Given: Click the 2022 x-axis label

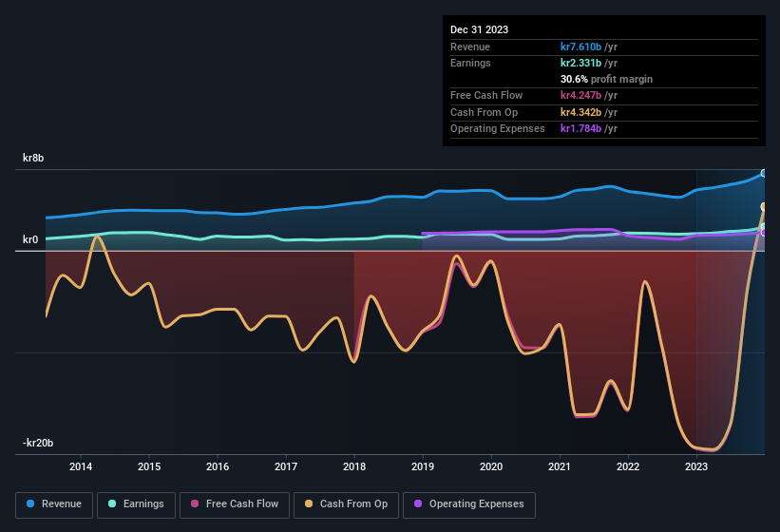Looking at the screenshot, I should click(x=628, y=466).
